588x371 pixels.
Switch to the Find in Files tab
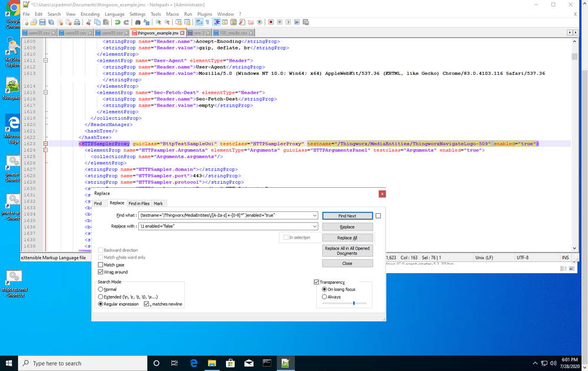pos(139,203)
